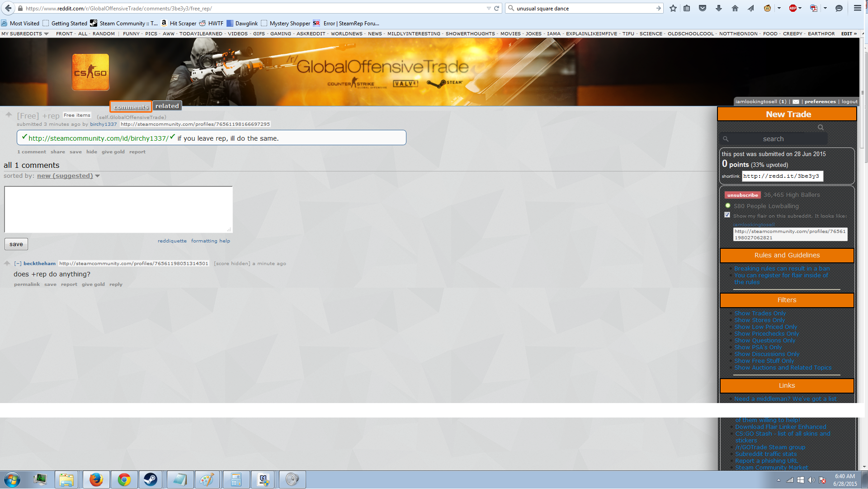Click the Adblock Plus icon
This screenshot has height=489, width=868.
coord(793,8)
